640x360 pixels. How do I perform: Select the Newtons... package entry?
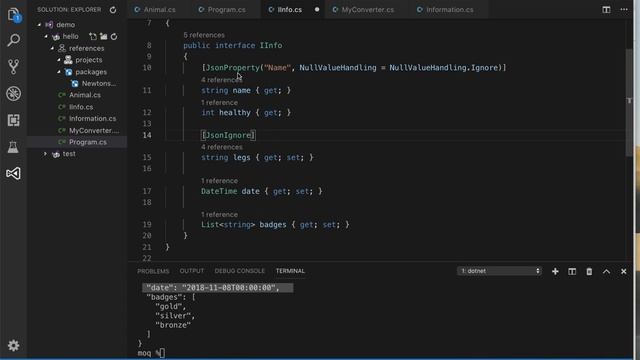(x=98, y=84)
